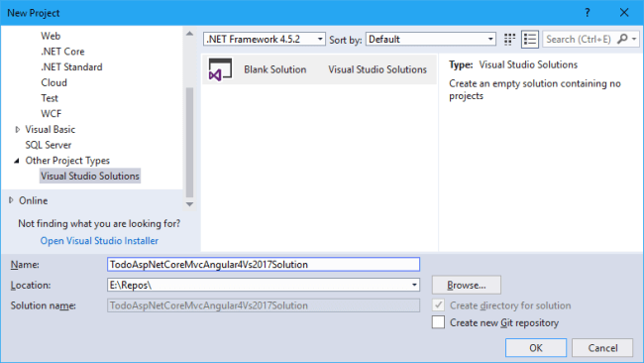This screenshot has width=644, height=363.
Task: Click Visual Studio Solutions in template row
Action: [x=377, y=69]
